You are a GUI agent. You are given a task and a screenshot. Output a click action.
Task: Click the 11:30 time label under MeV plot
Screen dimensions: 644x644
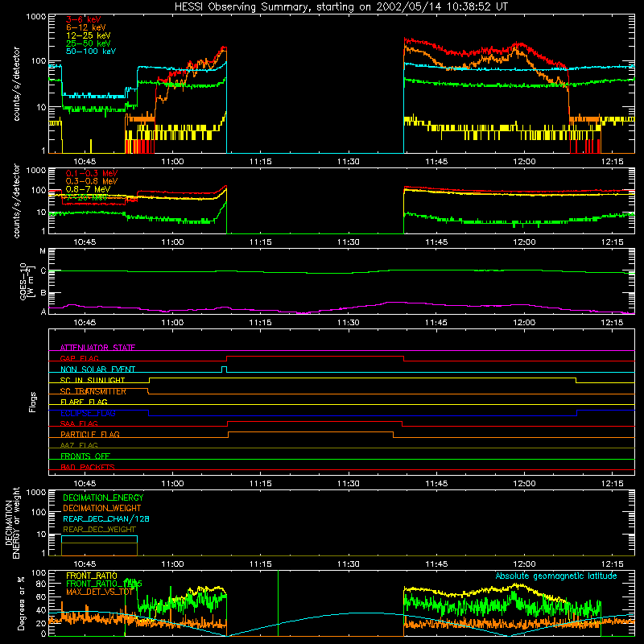tap(349, 242)
